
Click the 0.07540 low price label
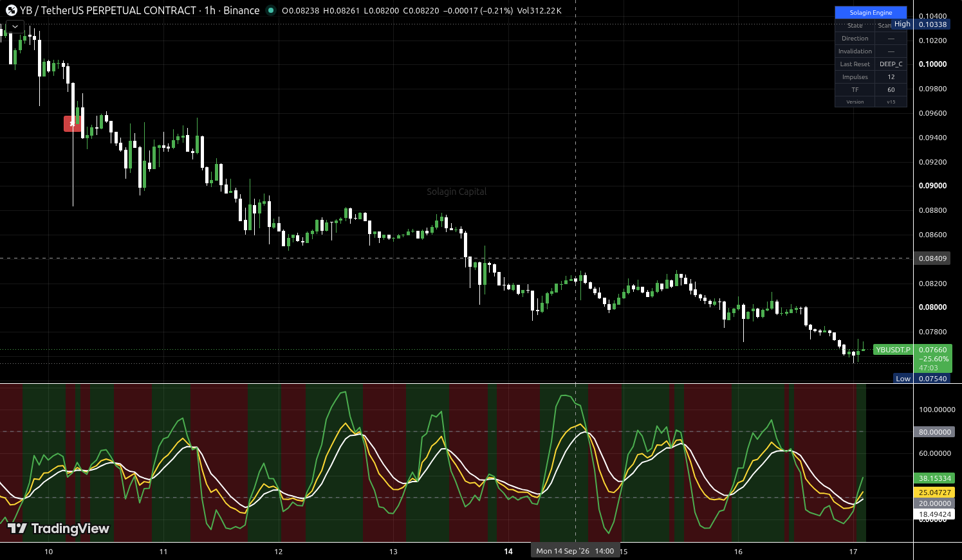(x=932, y=379)
